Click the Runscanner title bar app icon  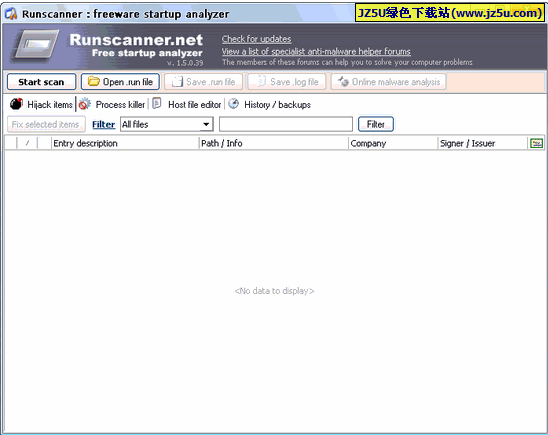click(x=11, y=14)
